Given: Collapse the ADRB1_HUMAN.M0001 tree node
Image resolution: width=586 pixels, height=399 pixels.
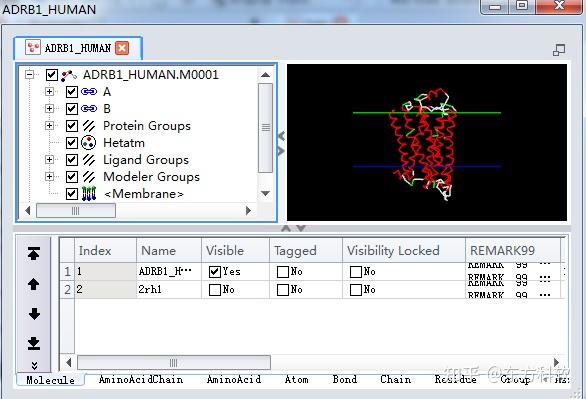Looking at the screenshot, I should pos(30,74).
